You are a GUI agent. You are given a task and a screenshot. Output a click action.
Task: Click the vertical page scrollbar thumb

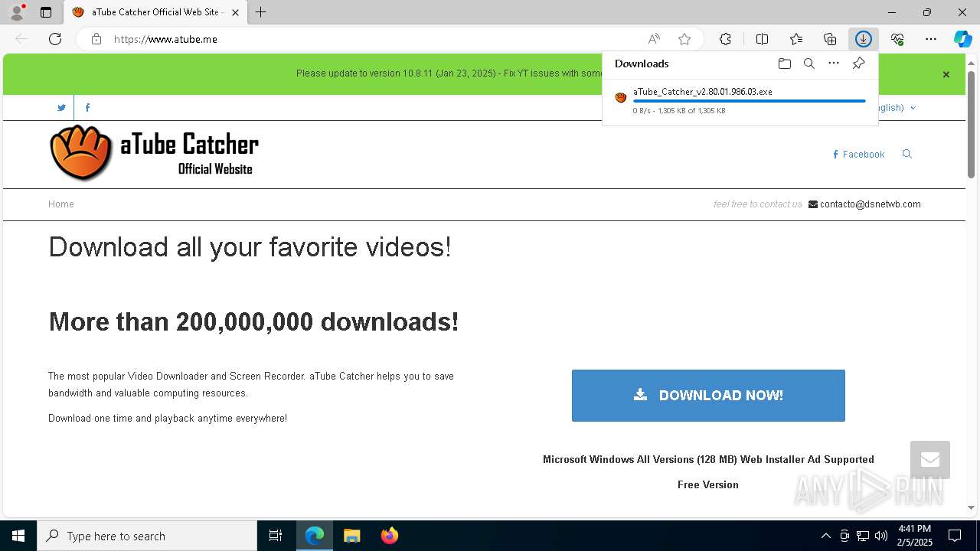click(971, 125)
